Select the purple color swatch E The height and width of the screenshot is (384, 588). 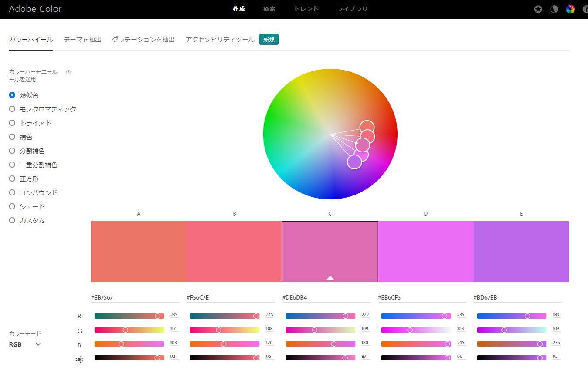coord(521,251)
